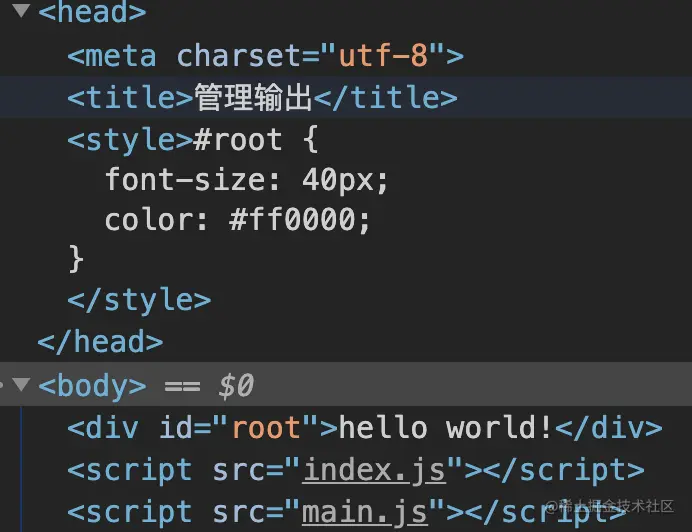This screenshot has height=532, width=692.
Task: Click the color: #ff0000; text
Action: point(237,219)
